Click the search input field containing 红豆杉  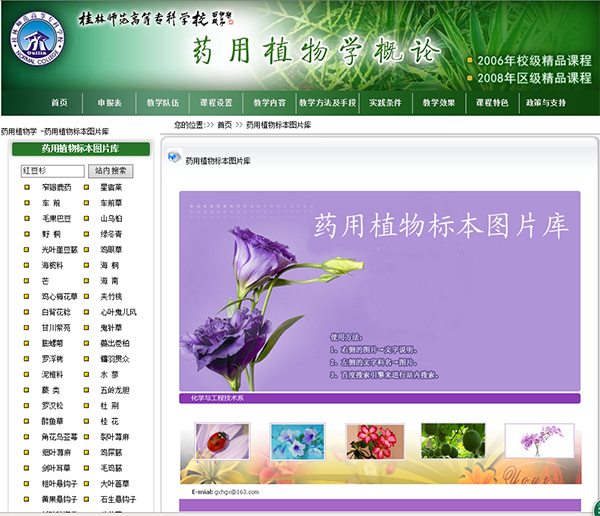52,171
